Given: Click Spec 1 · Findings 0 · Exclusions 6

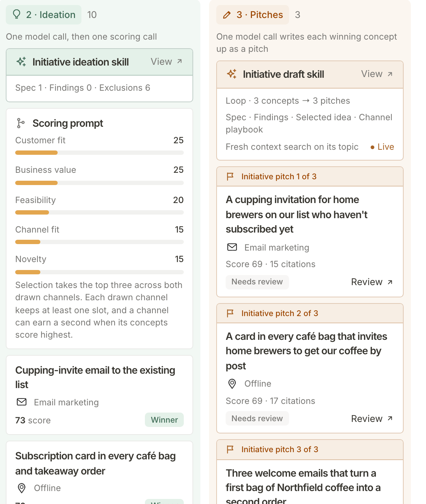Looking at the screenshot, I should pos(83,88).
